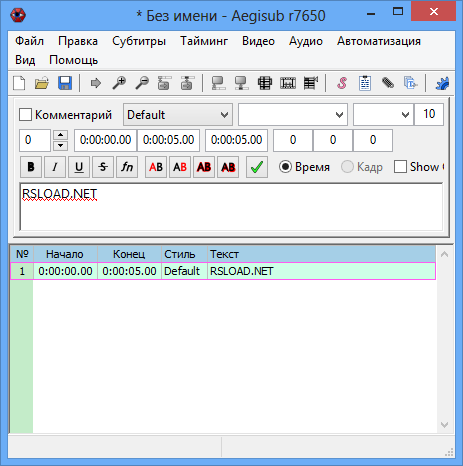Click the layer number field
The height and width of the screenshot is (466, 463).
[35, 140]
